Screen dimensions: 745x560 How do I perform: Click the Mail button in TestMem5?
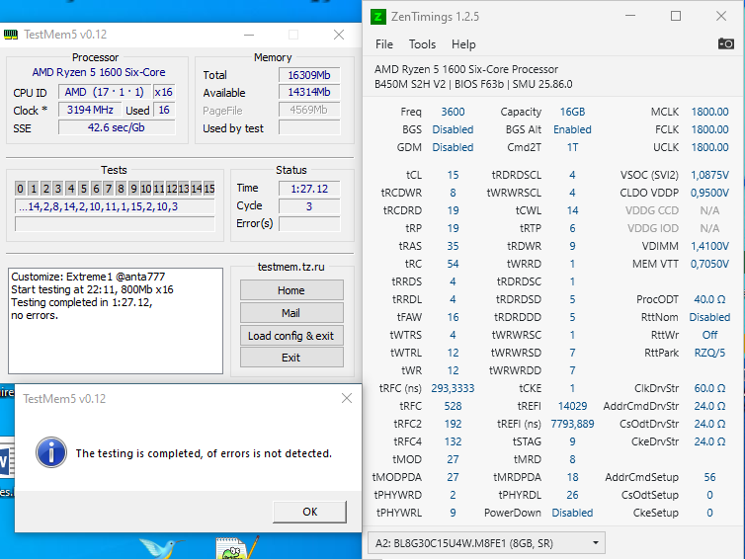[x=291, y=313]
